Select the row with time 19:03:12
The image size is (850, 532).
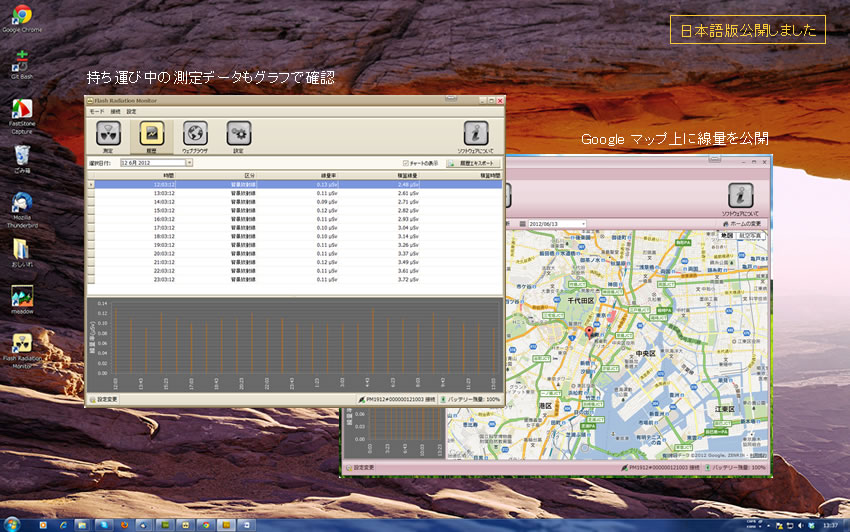pos(295,245)
